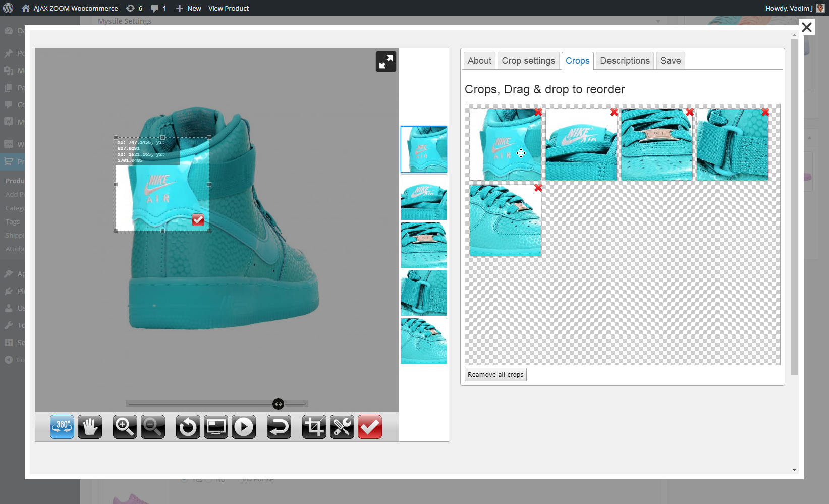Delete the laces badge crop
Image resolution: width=829 pixels, height=504 pixels.
coord(690,112)
